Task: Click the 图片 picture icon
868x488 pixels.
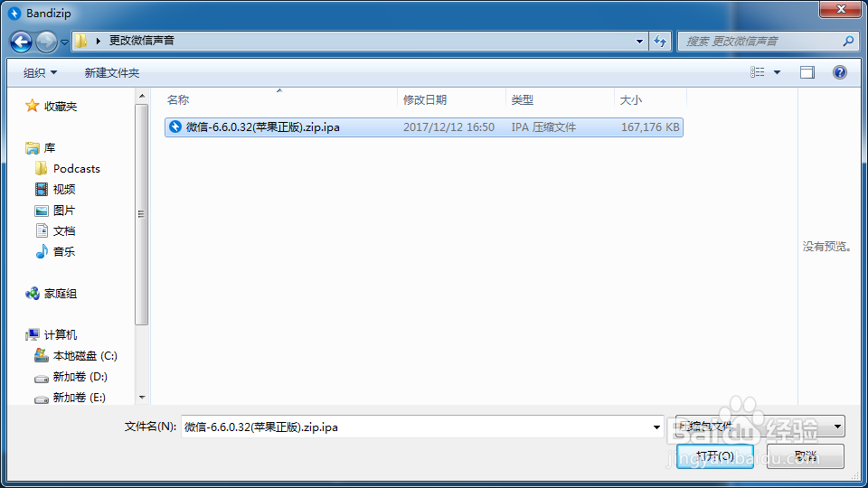Action: [x=42, y=211]
